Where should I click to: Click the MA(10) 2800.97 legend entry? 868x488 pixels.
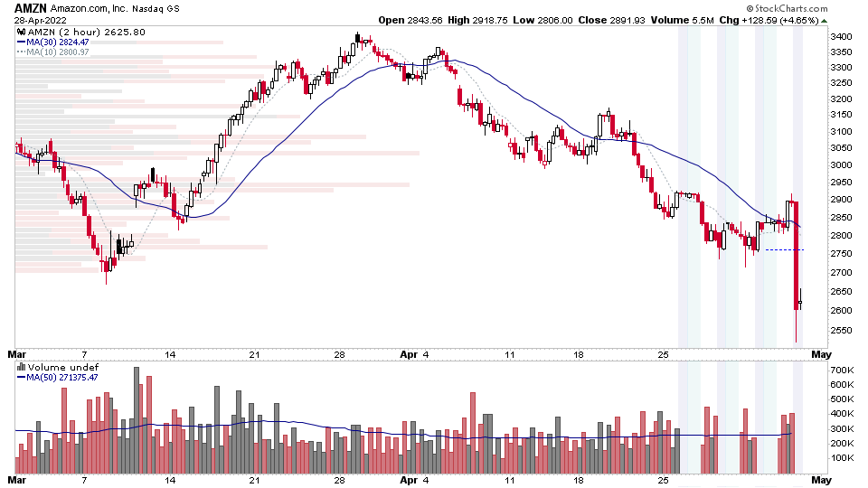pos(52,52)
